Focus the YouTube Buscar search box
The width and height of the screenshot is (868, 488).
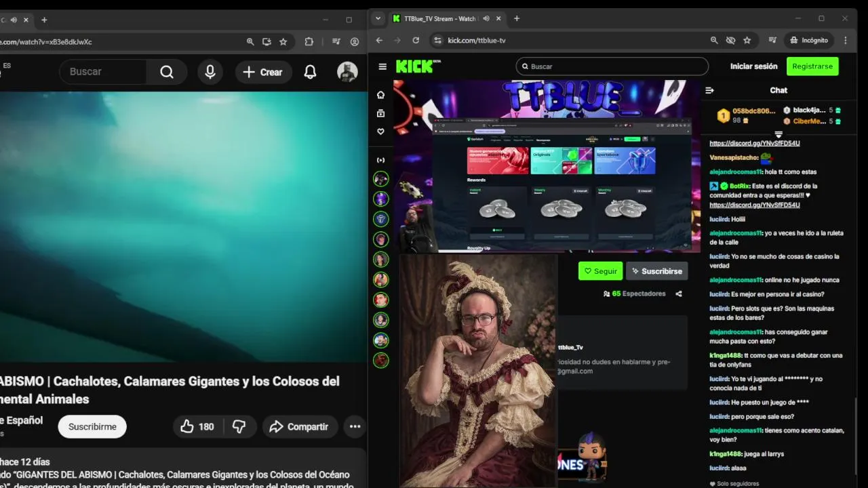(103, 72)
